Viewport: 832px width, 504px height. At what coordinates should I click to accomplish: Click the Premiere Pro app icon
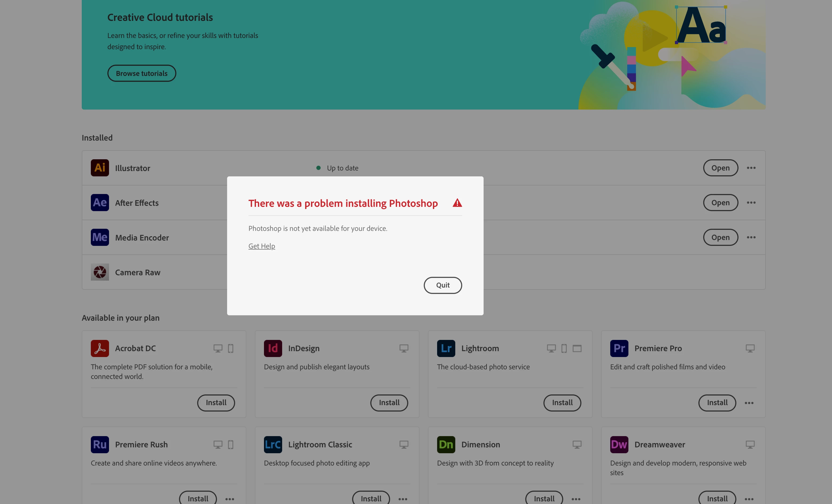pyautogui.click(x=619, y=348)
